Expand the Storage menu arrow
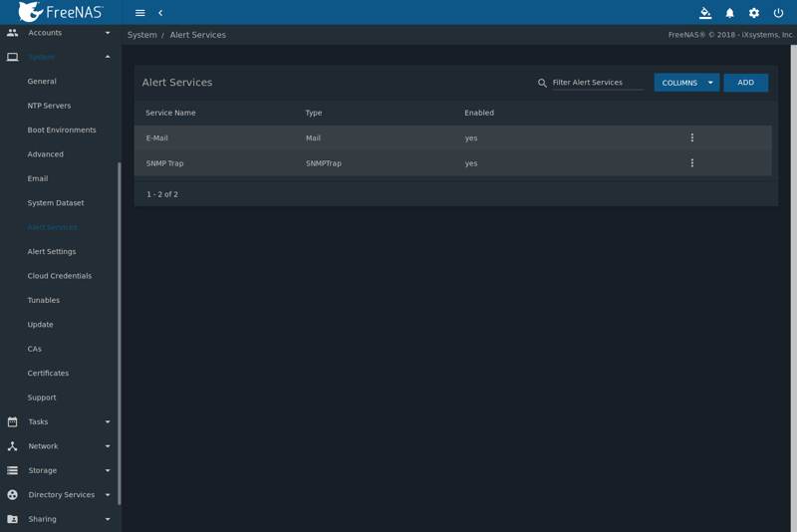The height and width of the screenshot is (532, 797). (108, 470)
